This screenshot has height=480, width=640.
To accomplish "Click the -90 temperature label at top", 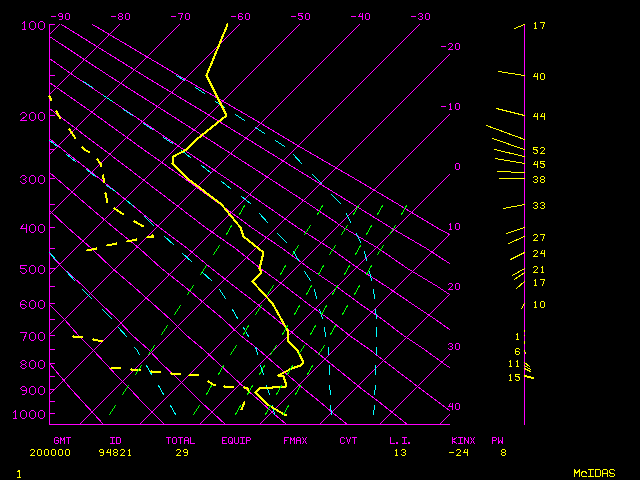I will click(x=60, y=17).
